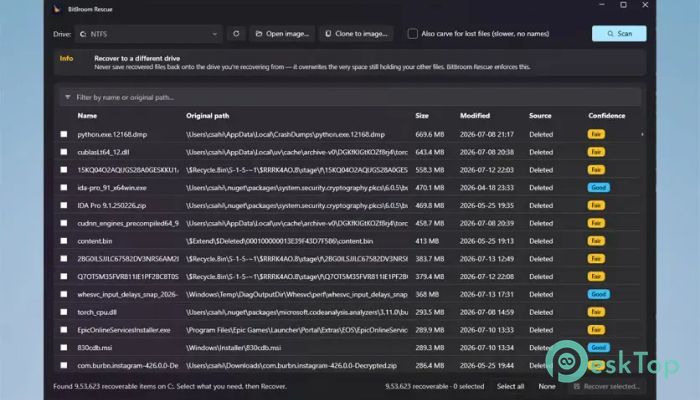Sort by the Confidence column header
The image size is (700, 400).
click(607, 116)
